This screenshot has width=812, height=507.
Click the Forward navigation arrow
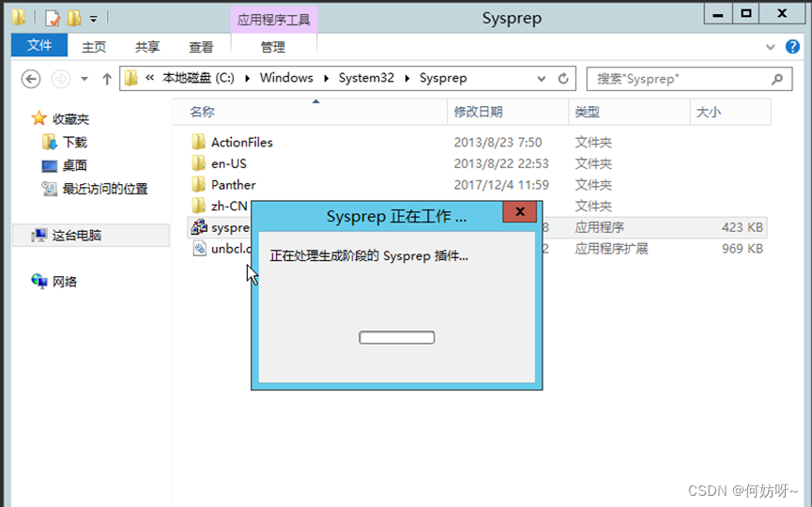(x=61, y=79)
